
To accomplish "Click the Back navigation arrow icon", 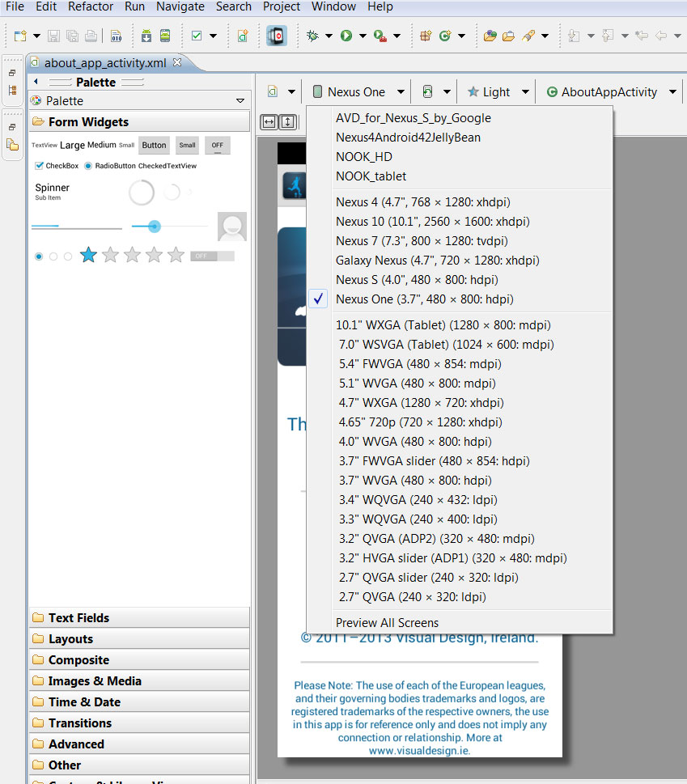I will click(661, 36).
